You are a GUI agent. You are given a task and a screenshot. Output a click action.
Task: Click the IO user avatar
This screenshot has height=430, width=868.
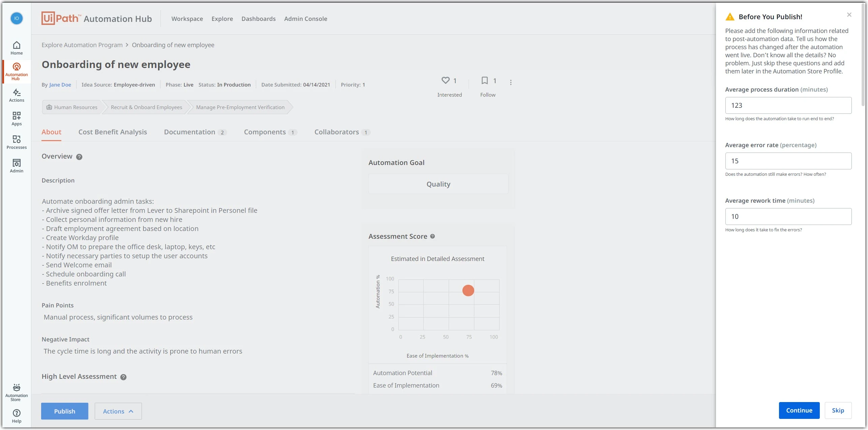click(17, 18)
